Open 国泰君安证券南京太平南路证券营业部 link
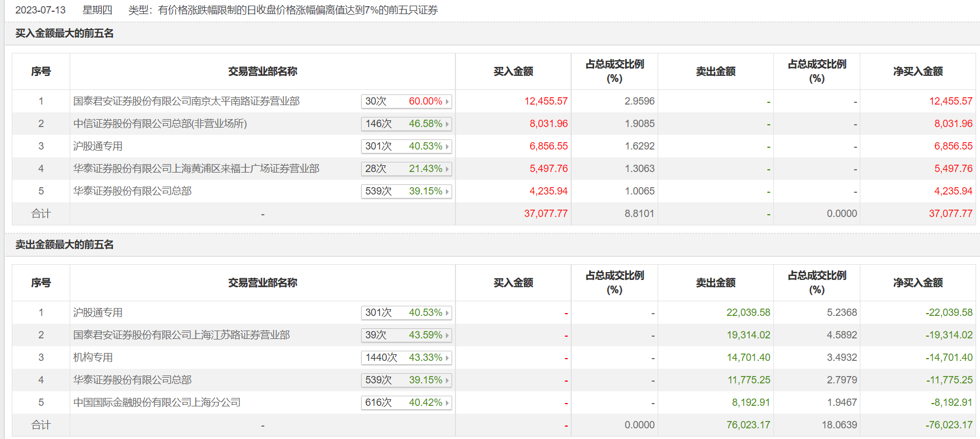This screenshot has width=980, height=439. (x=186, y=101)
